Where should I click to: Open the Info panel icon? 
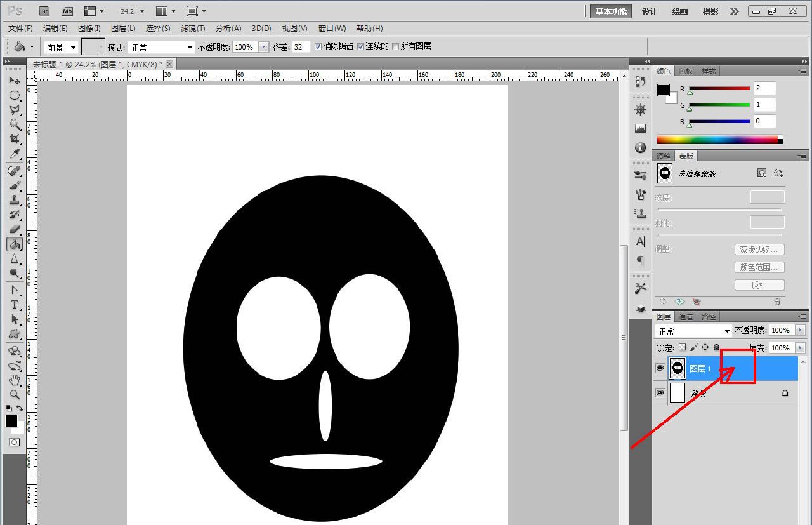point(640,147)
